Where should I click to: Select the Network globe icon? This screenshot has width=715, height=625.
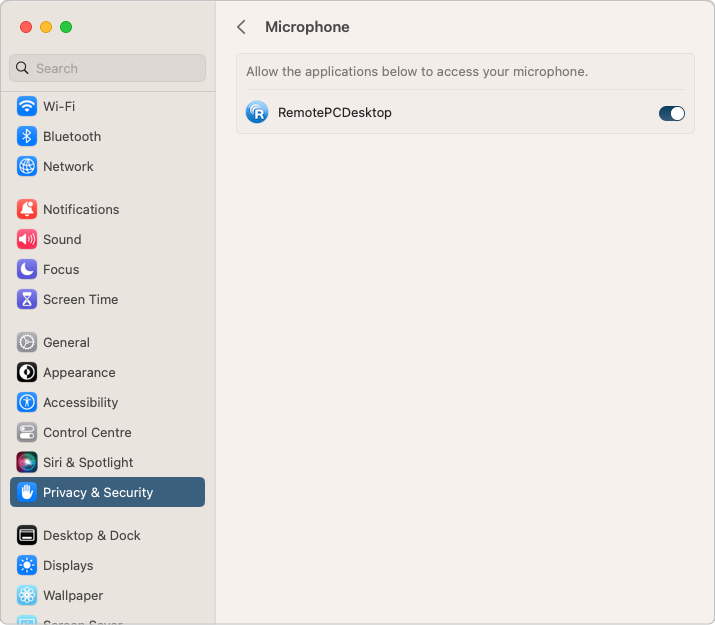(x=27, y=166)
